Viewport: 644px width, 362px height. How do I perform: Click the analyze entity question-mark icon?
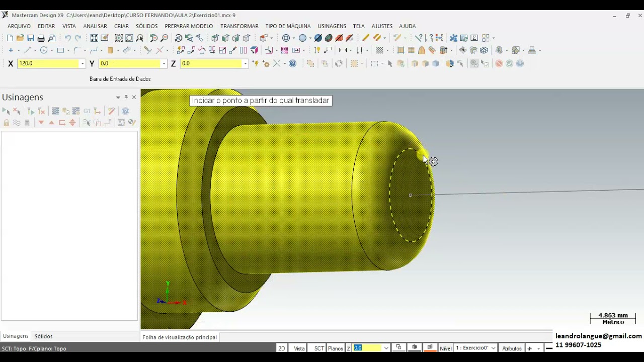pos(419,38)
